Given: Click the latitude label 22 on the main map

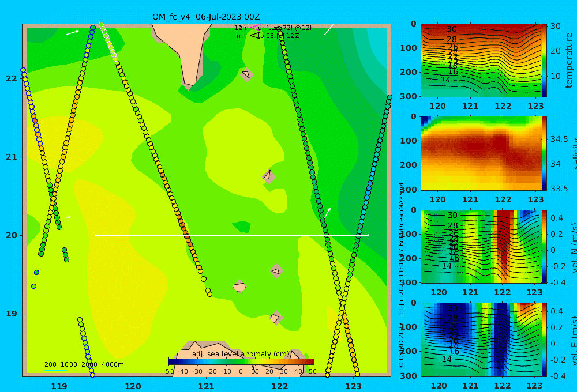Looking at the screenshot, I should click(x=12, y=78).
